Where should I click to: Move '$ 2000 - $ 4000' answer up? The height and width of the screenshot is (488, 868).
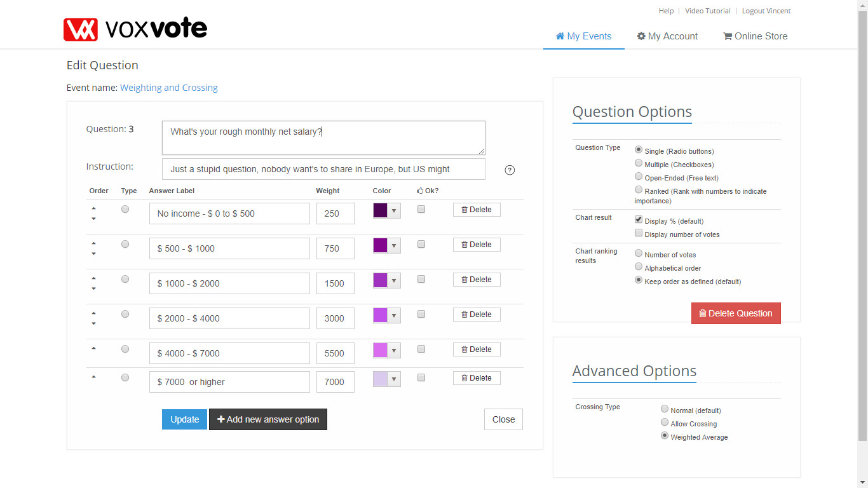tap(94, 313)
